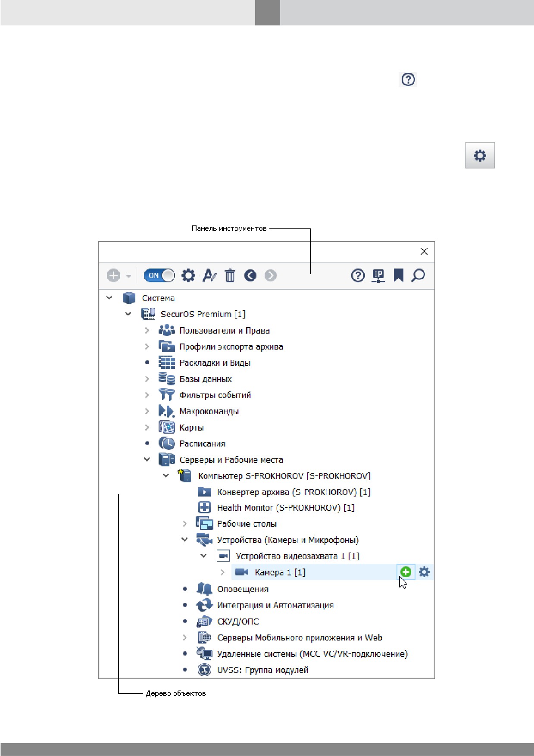Viewport: 534px width, 756px height.
Task: Expand Рабочие столы node
Action: (x=185, y=524)
